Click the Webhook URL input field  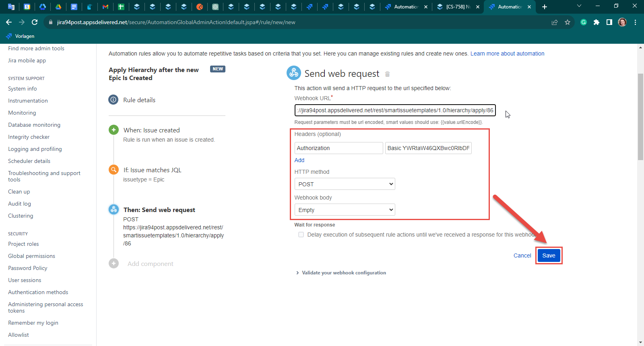click(x=395, y=110)
